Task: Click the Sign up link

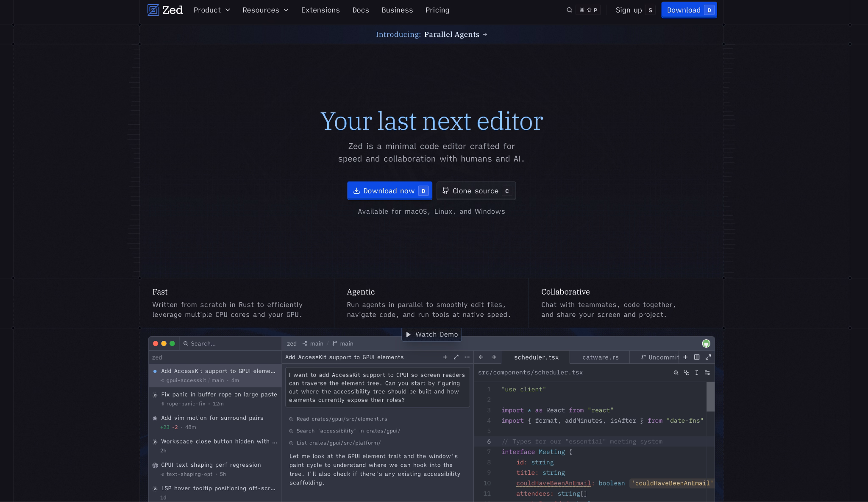Action: click(x=635, y=10)
